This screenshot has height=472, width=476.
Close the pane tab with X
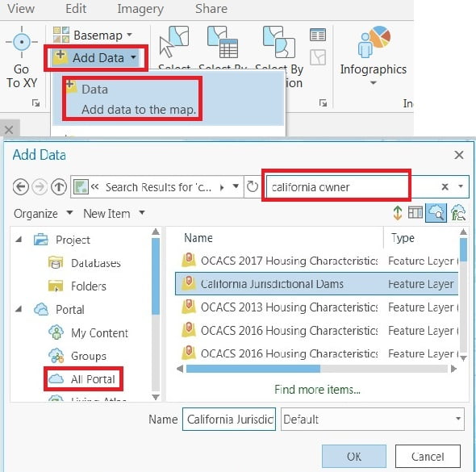click(9, 130)
